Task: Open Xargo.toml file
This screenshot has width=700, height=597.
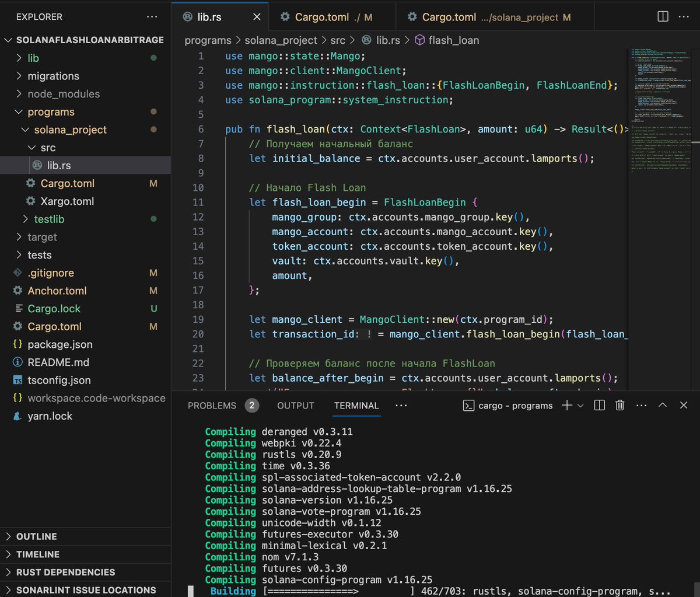Action: 86,201
